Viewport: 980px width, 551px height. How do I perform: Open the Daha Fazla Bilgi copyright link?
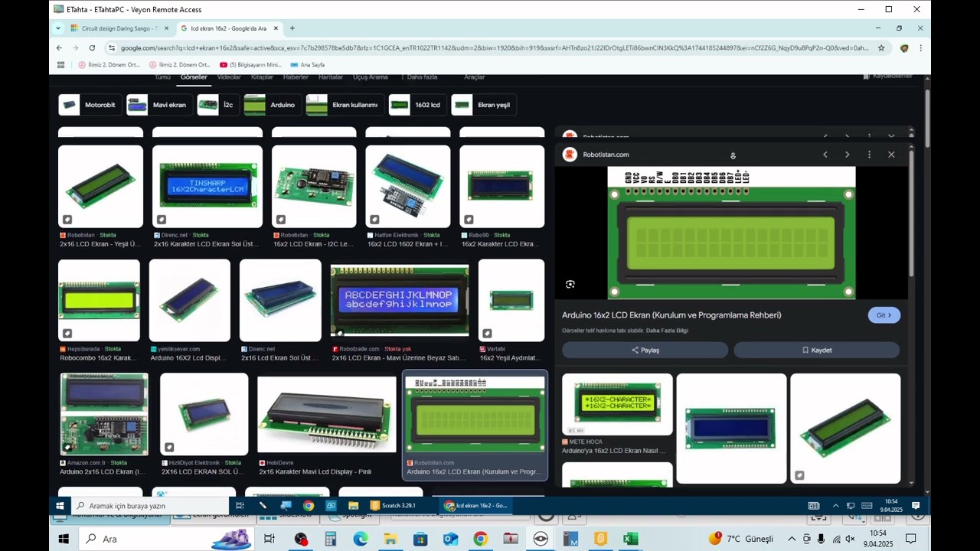click(x=667, y=331)
